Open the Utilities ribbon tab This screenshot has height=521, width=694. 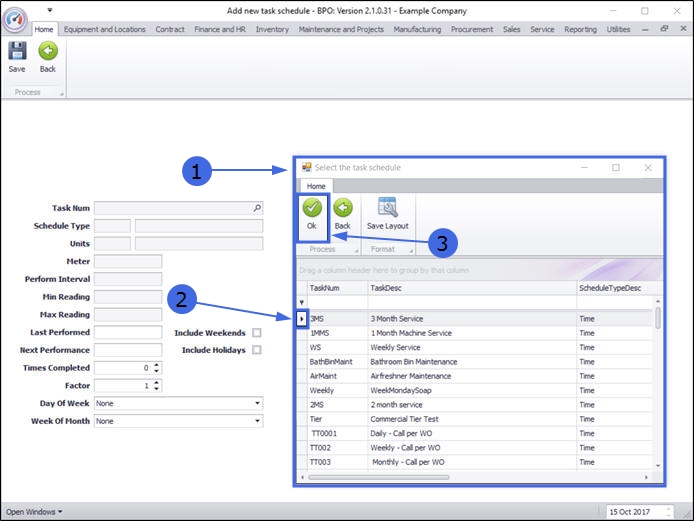pos(618,29)
